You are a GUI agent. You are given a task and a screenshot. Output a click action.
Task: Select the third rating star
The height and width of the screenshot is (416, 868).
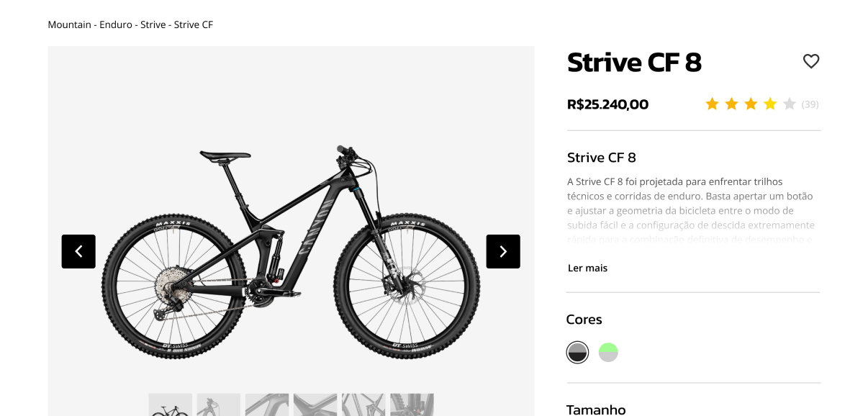click(x=751, y=104)
